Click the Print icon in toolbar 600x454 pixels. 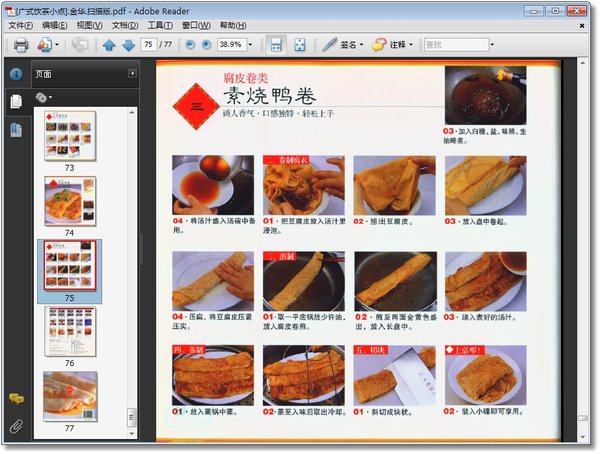coord(21,45)
